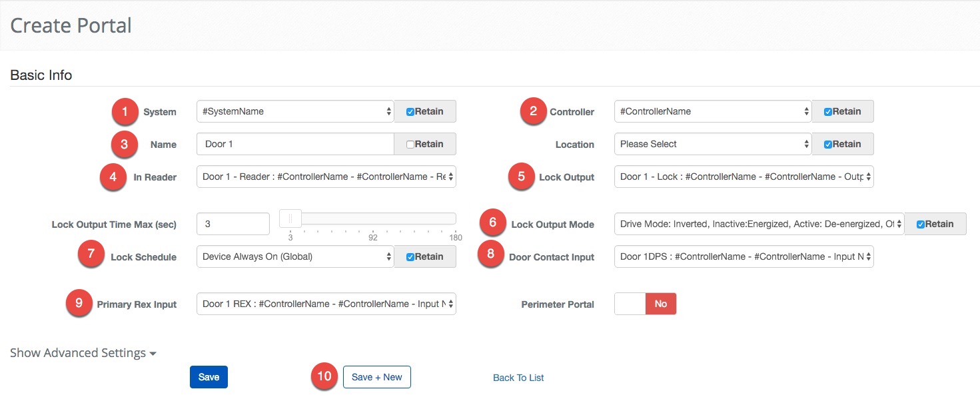Open the Location Please Select dropdown
Screen dimensions: 980x407
pyautogui.click(x=712, y=144)
